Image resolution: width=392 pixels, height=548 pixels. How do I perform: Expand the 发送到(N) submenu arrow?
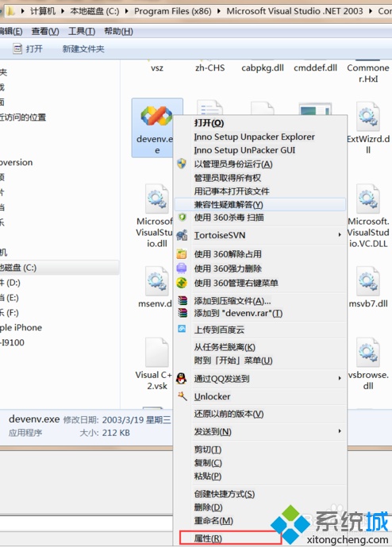point(340,431)
